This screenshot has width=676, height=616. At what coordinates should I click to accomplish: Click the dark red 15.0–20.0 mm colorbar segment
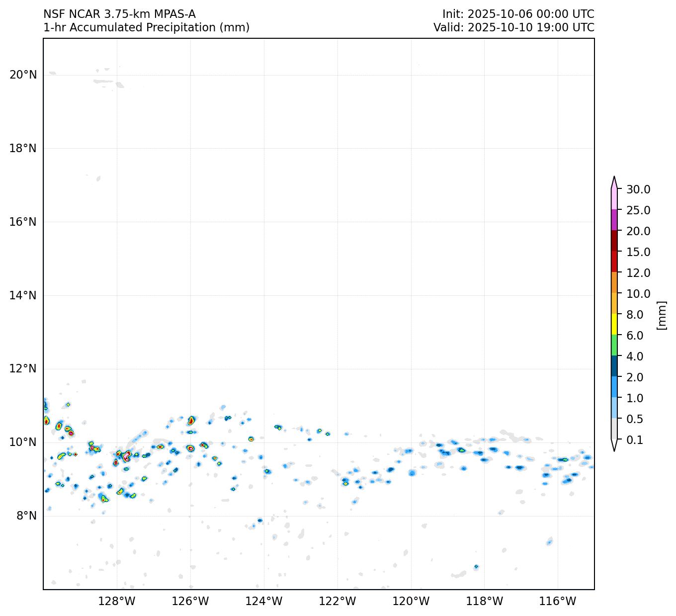614,241
